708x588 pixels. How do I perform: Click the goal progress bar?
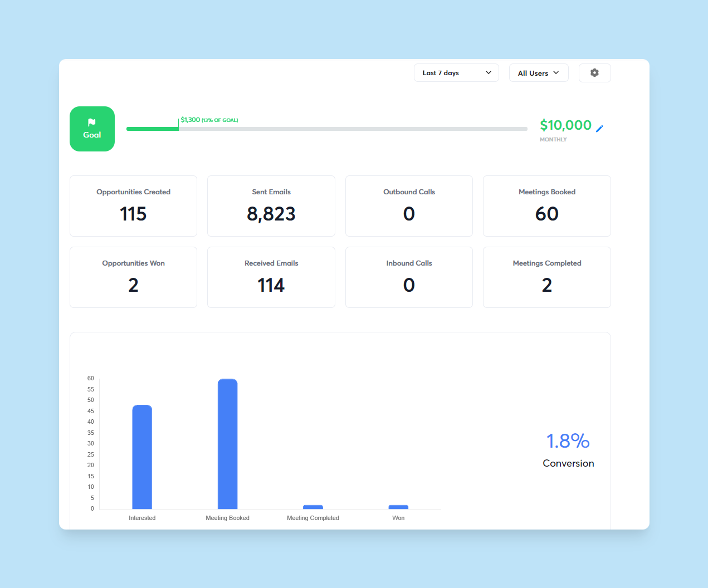click(327, 129)
